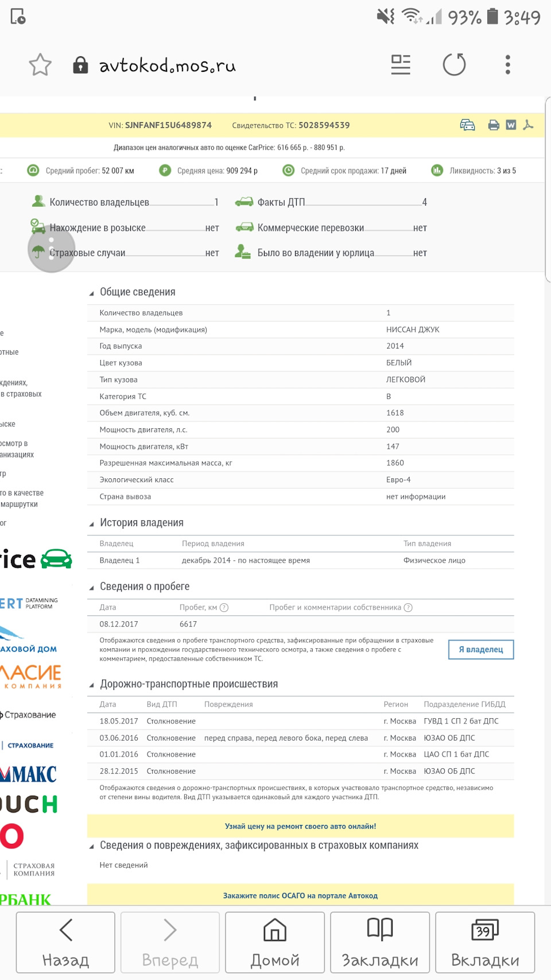Click the car comparison icon in VIN bar
The image size is (551, 980).
pyautogui.click(x=468, y=125)
